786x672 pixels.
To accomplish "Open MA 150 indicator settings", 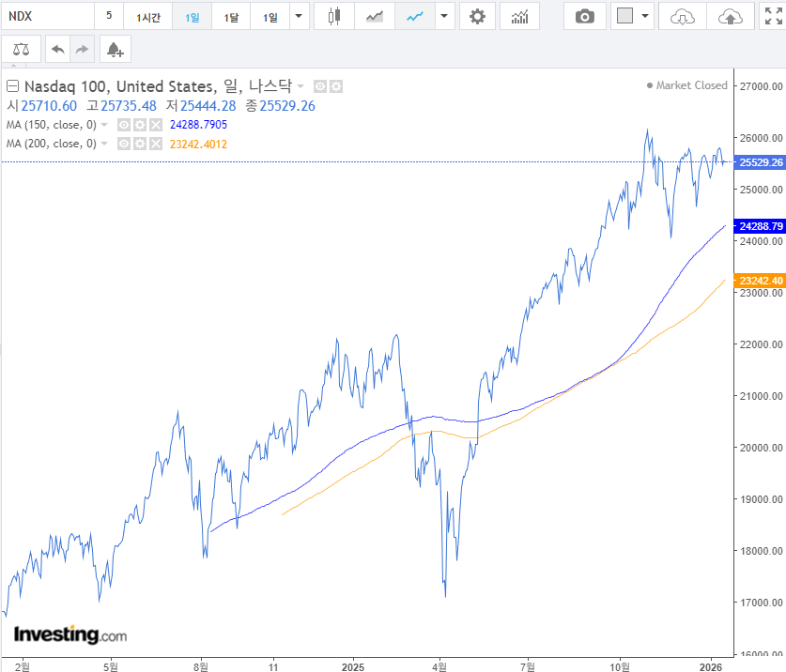I will 140,124.
